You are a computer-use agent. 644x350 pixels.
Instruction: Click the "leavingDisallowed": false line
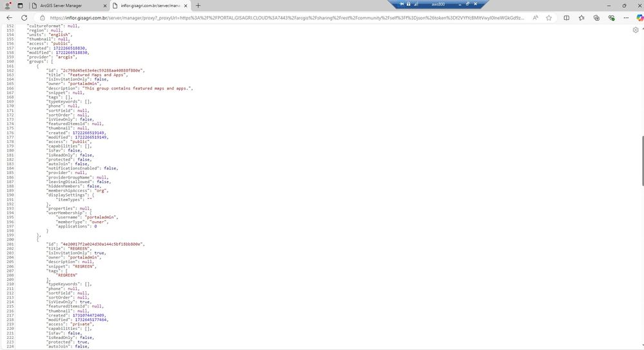tap(79, 182)
